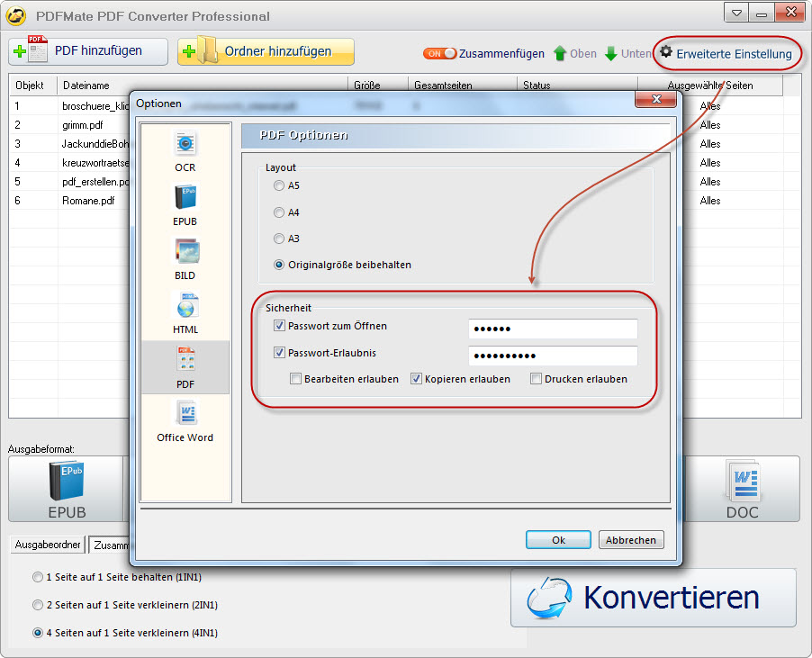Select the A4 layout radio button
The image size is (812, 658).
click(279, 212)
